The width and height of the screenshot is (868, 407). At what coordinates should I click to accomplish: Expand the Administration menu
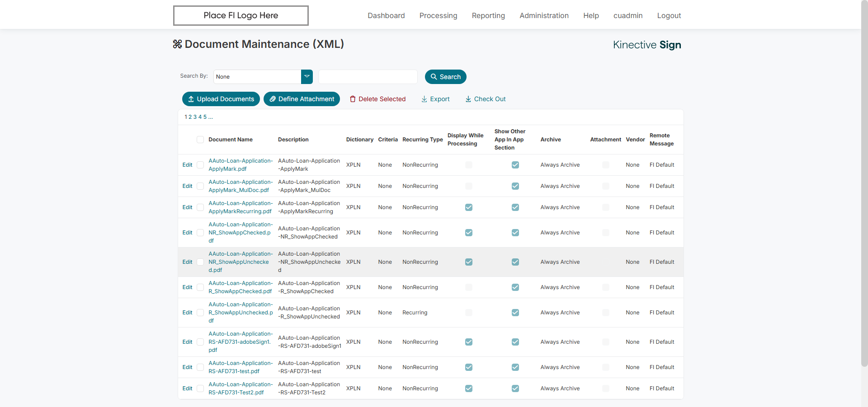point(544,15)
